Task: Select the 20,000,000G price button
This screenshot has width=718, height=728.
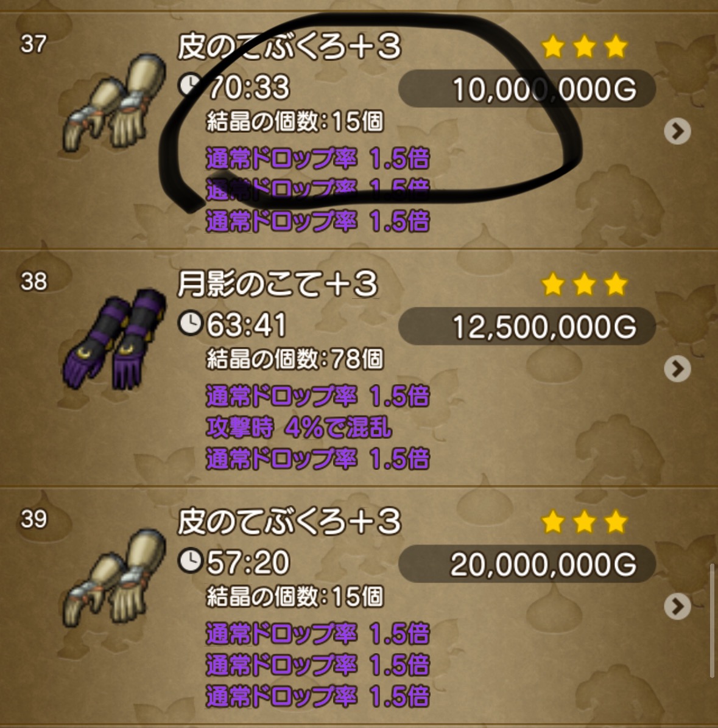Action: click(x=527, y=564)
